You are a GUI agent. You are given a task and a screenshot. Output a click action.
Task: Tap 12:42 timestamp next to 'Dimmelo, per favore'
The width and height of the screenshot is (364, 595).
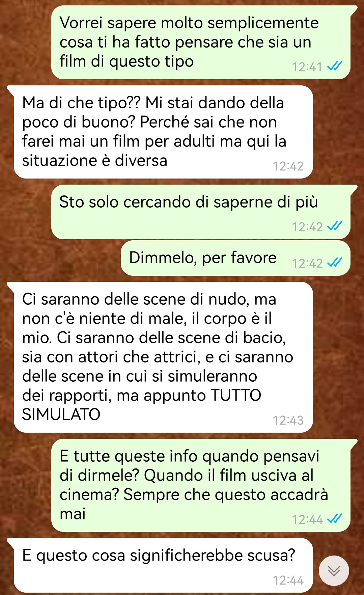click(x=307, y=263)
